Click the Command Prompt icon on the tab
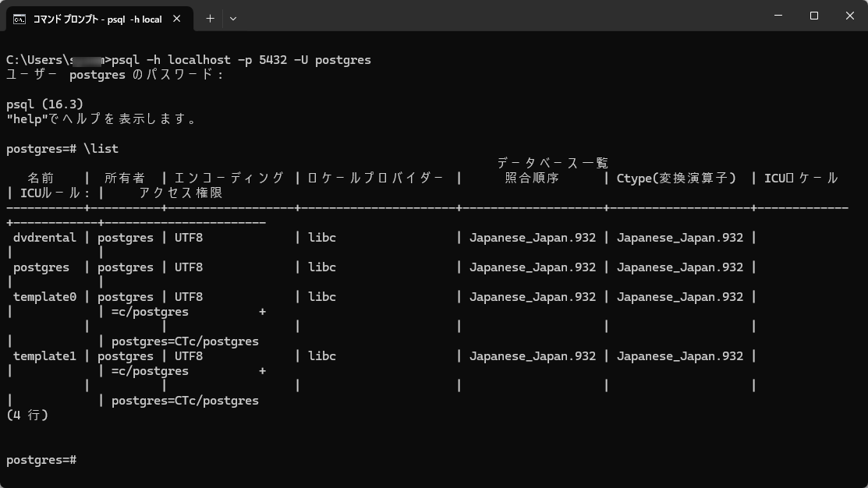Viewport: 868px width, 488px height. (x=19, y=17)
